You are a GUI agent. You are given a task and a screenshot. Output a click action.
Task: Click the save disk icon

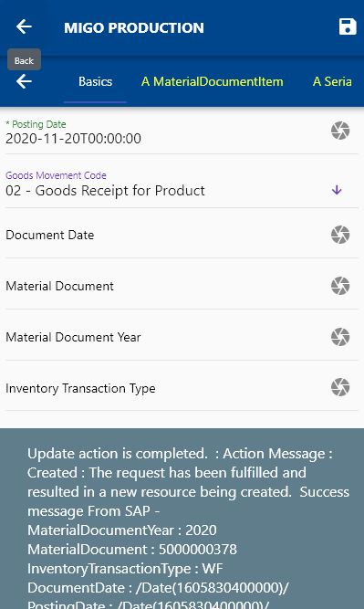pyautogui.click(x=348, y=26)
